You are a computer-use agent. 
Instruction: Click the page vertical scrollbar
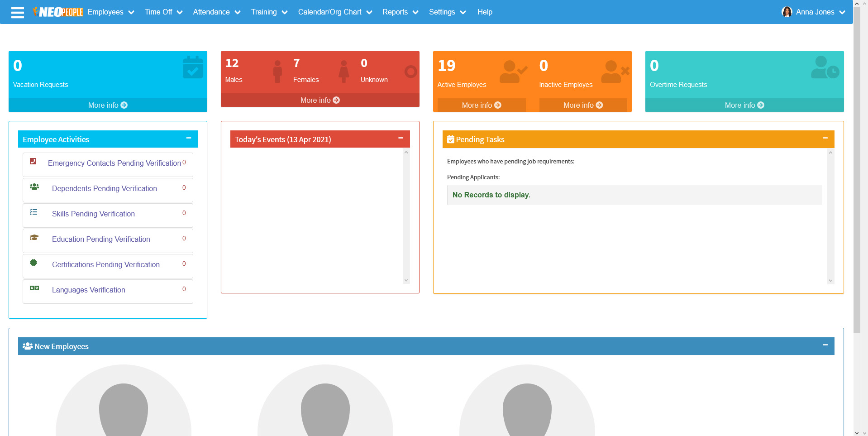(857, 181)
